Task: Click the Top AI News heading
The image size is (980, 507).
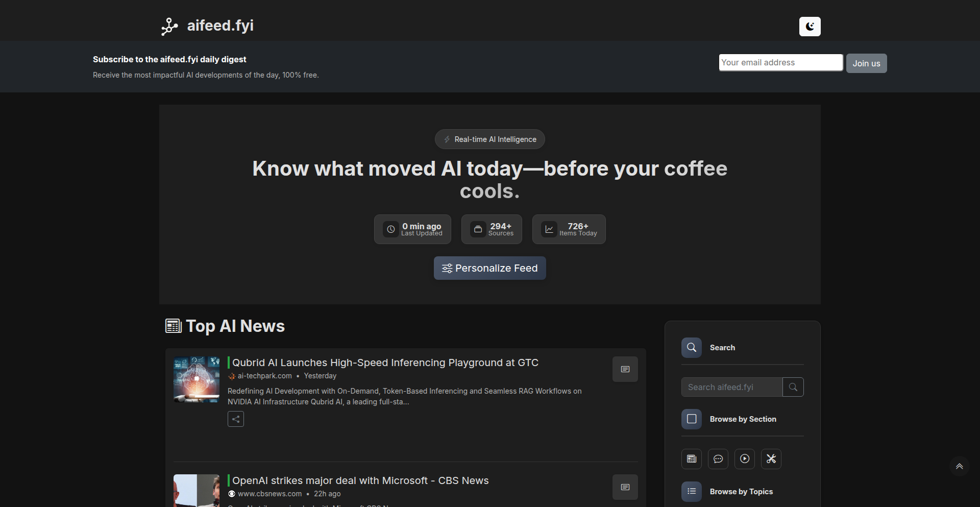Action: point(235,326)
